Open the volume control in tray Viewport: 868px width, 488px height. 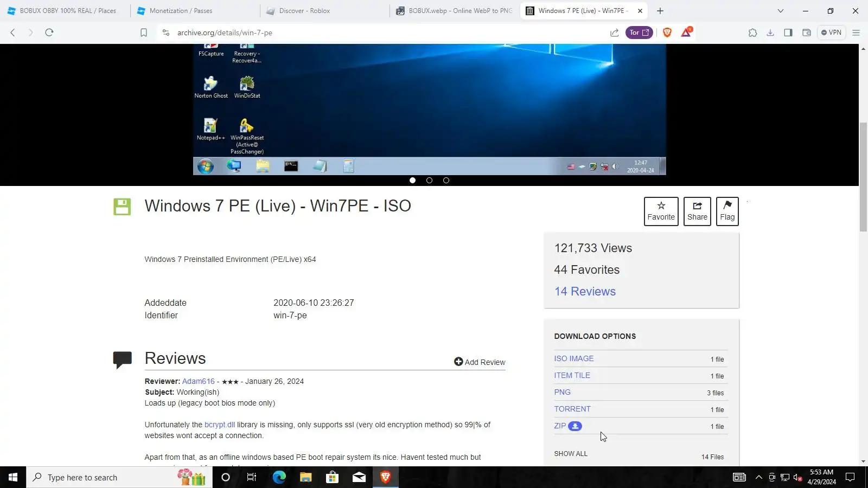point(798,478)
